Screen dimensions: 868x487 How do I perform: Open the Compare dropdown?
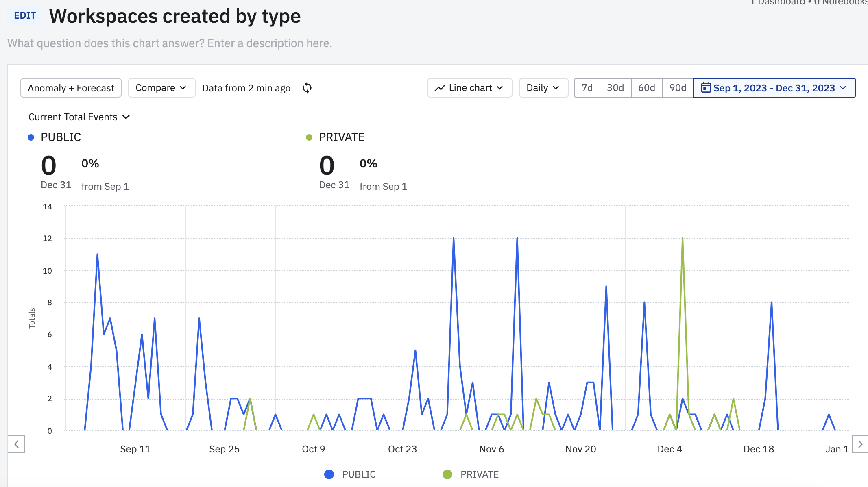(161, 88)
